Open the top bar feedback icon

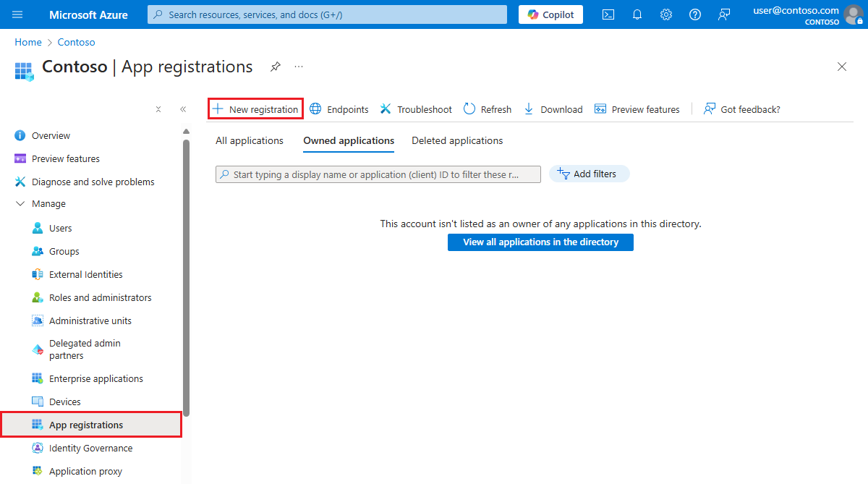click(724, 14)
